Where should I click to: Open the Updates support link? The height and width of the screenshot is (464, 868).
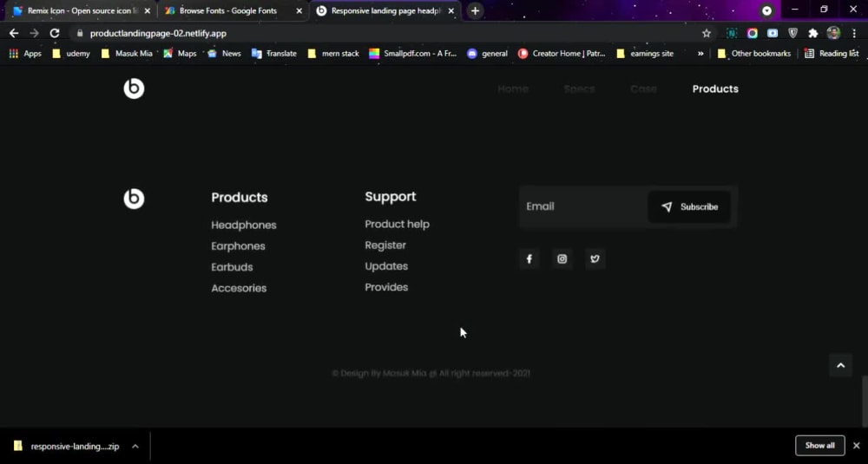[386, 266]
